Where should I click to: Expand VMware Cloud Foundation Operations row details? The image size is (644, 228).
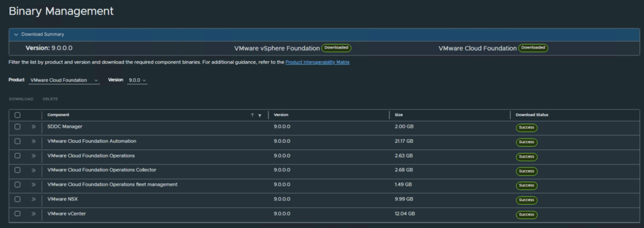point(34,156)
